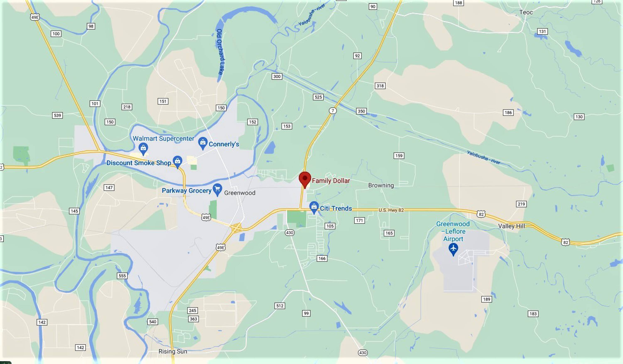
Task: Select the Browning town label
Action: [381, 185]
